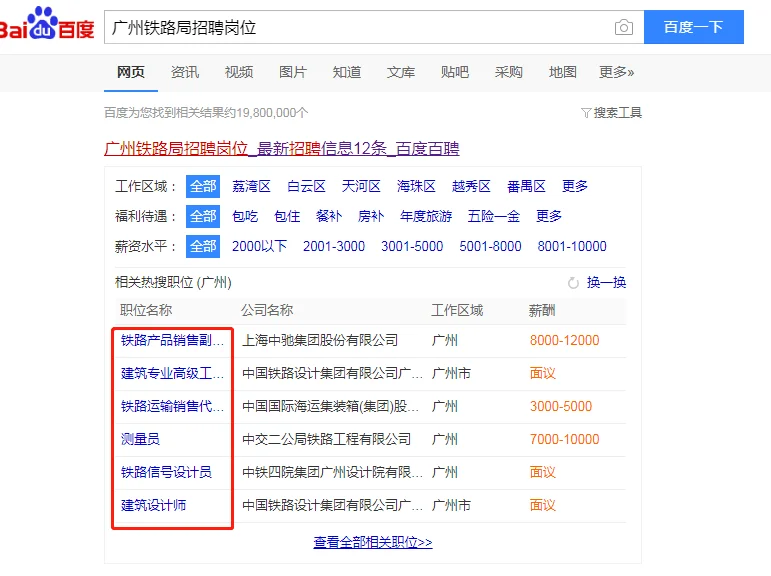Click the salary 8000-12000

pyautogui.click(x=564, y=340)
